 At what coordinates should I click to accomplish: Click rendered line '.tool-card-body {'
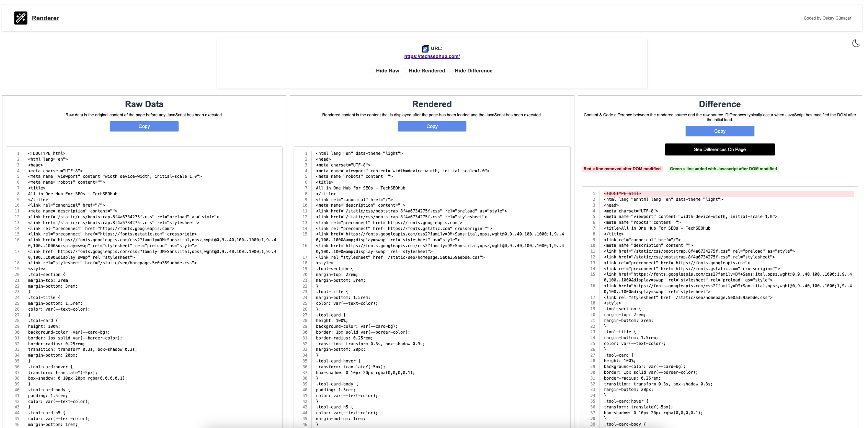tap(337, 384)
